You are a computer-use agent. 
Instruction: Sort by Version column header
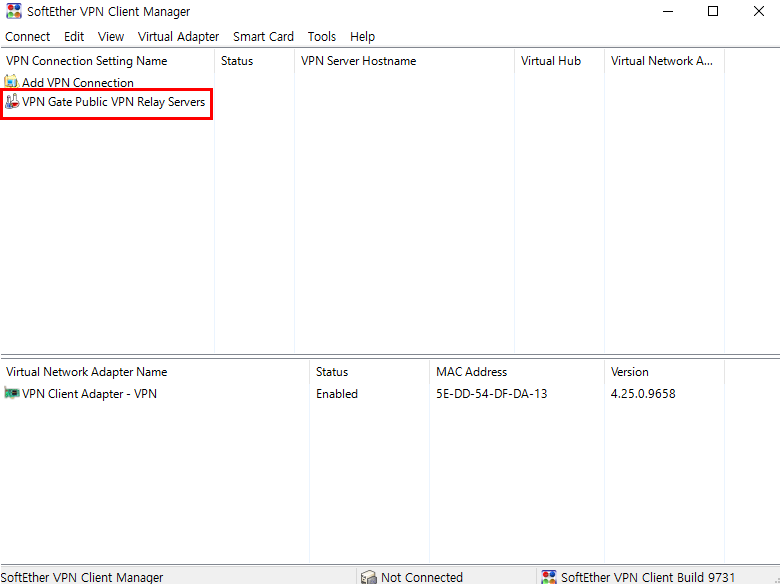665,372
